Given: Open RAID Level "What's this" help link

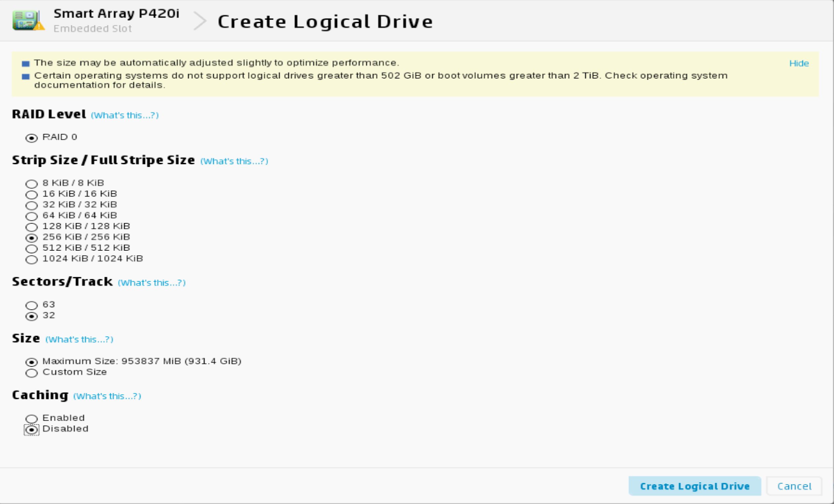Looking at the screenshot, I should [x=125, y=115].
